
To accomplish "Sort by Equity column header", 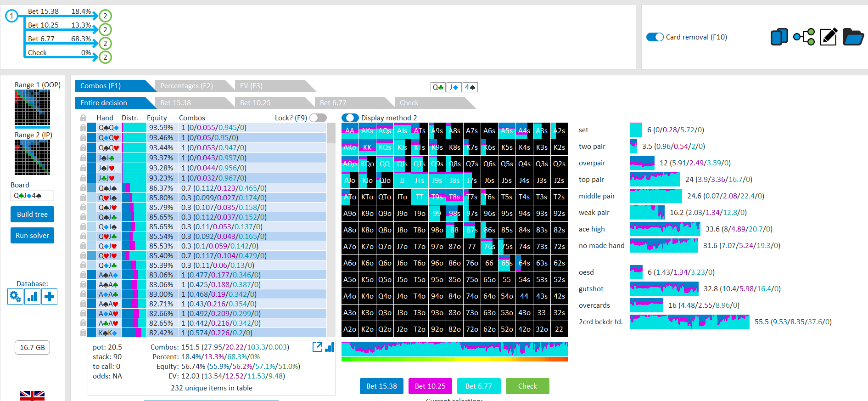I will coord(157,118).
